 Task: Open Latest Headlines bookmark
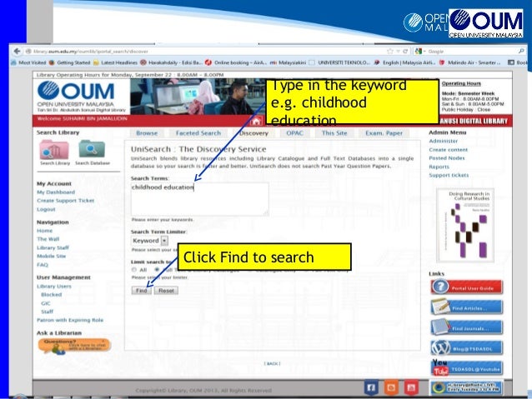[115, 62]
